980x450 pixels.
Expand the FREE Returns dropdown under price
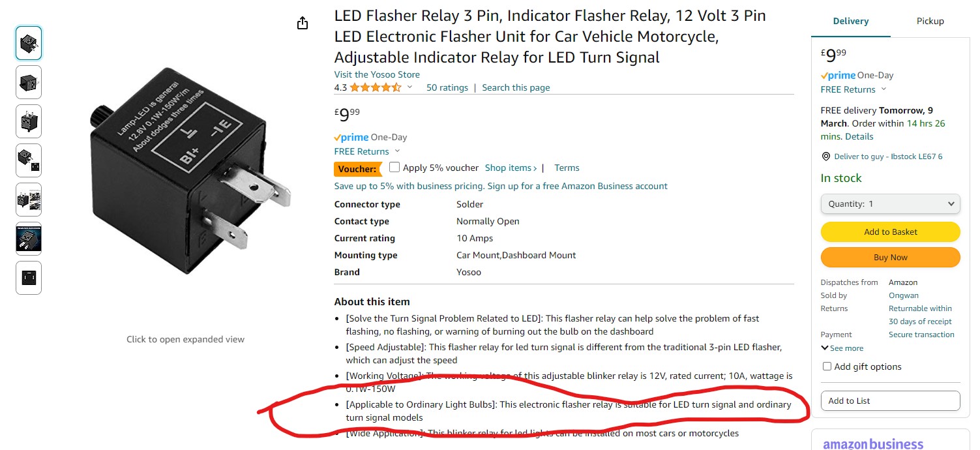tap(398, 151)
